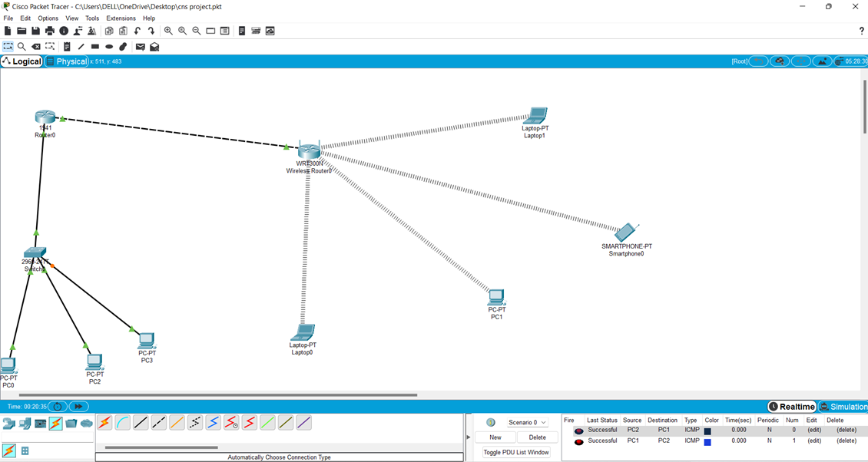Screen dimensions: 868x462
Task: Edit the PC2 to PC1 PDU entry
Action: coord(813,429)
